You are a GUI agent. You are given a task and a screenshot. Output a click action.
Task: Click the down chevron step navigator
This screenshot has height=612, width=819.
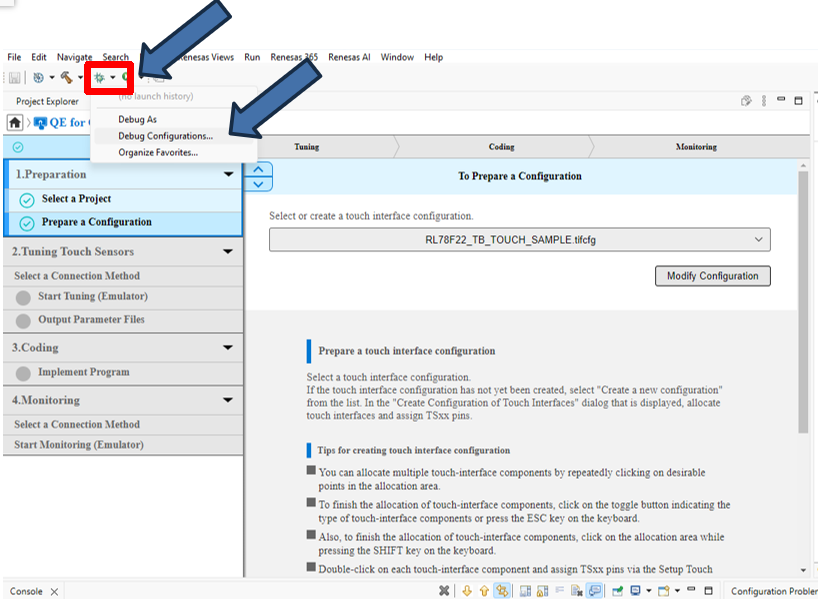pyautogui.click(x=258, y=184)
